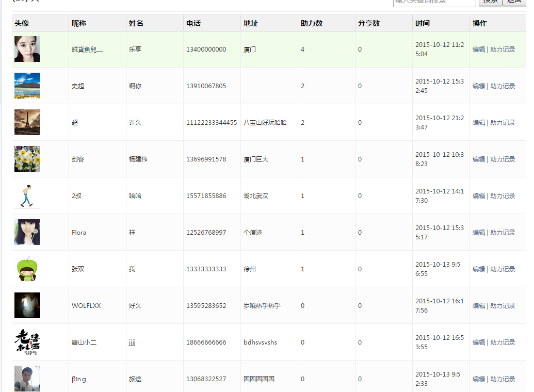This screenshot has height=392, width=534.
Task: Open 助力记录 for user WOLFLXX
Action: [x=503, y=306]
